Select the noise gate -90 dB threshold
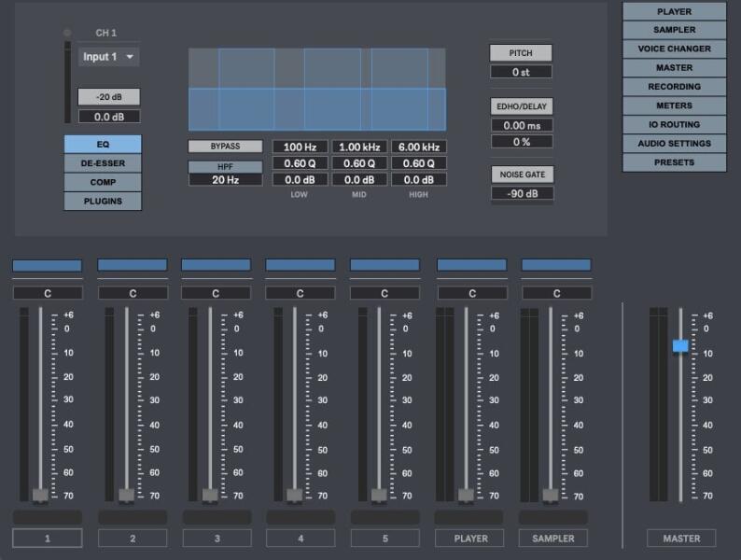Viewport: 741px width, 560px height. pos(523,193)
